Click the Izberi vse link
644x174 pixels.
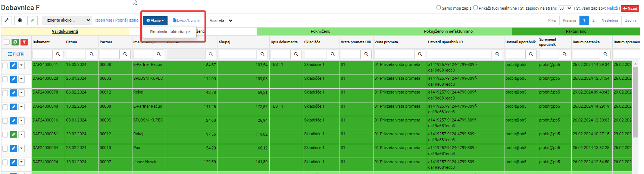(104, 20)
